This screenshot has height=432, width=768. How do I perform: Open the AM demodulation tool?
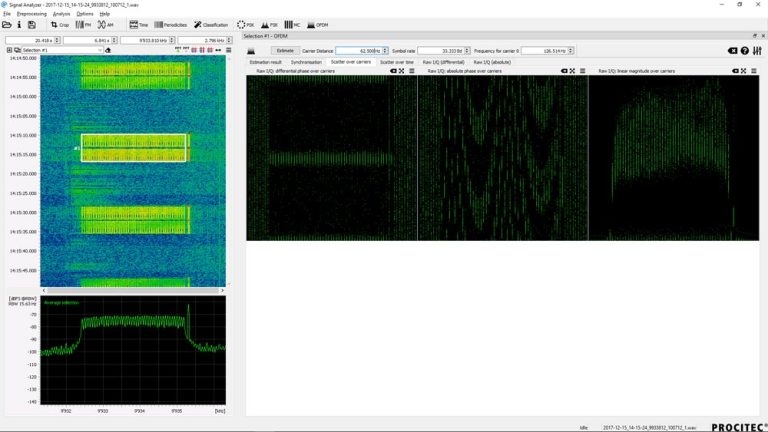point(105,24)
